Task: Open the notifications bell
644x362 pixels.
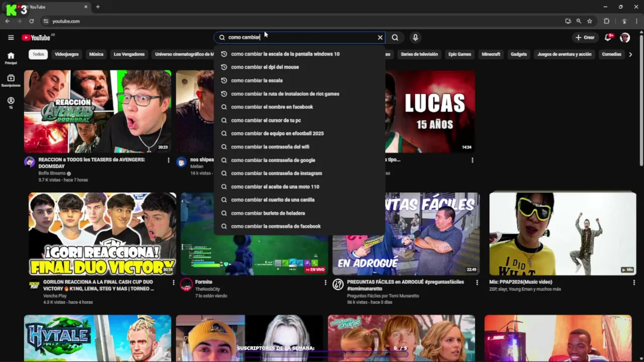Action: pos(608,37)
